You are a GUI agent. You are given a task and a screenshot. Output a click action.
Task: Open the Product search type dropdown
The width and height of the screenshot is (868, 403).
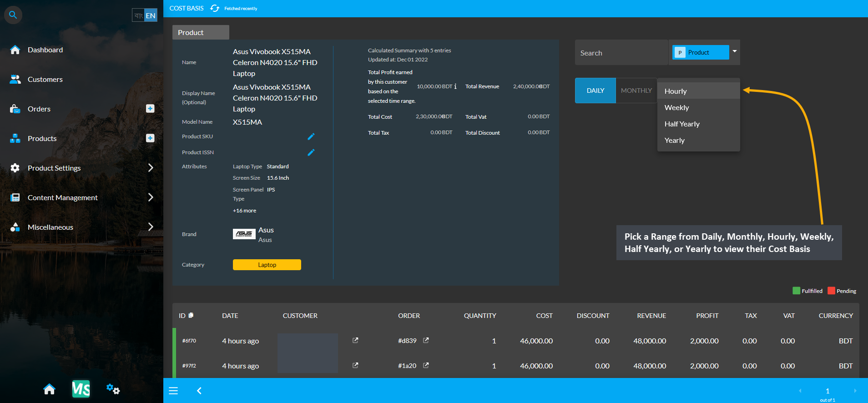701,52
